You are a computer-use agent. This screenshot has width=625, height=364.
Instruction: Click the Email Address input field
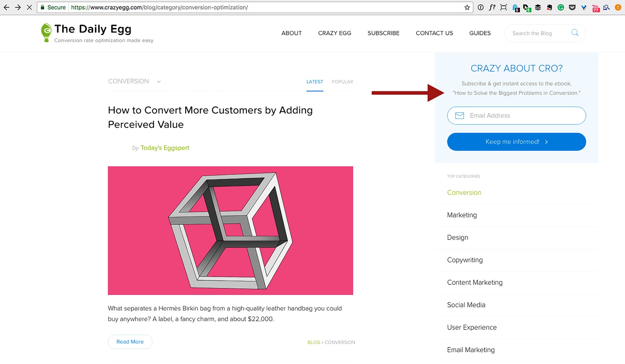pyautogui.click(x=516, y=116)
